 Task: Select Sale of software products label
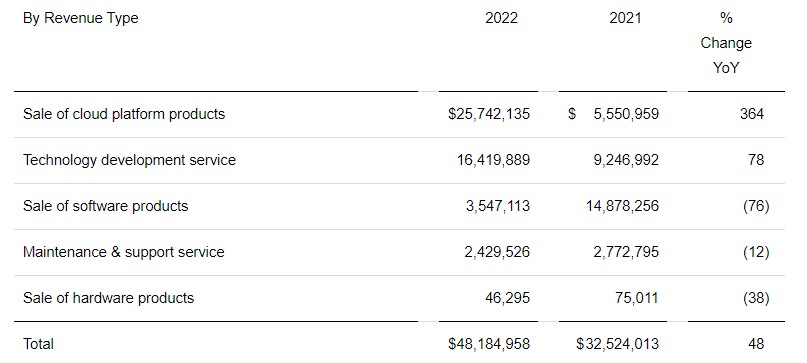pyautogui.click(x=106, y=206)
